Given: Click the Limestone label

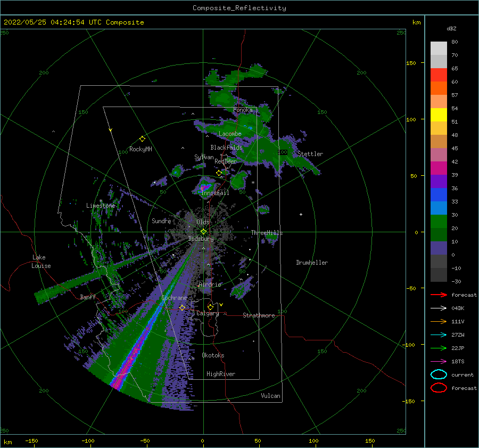Looking at the screenshot, I should tap(101, 206).
